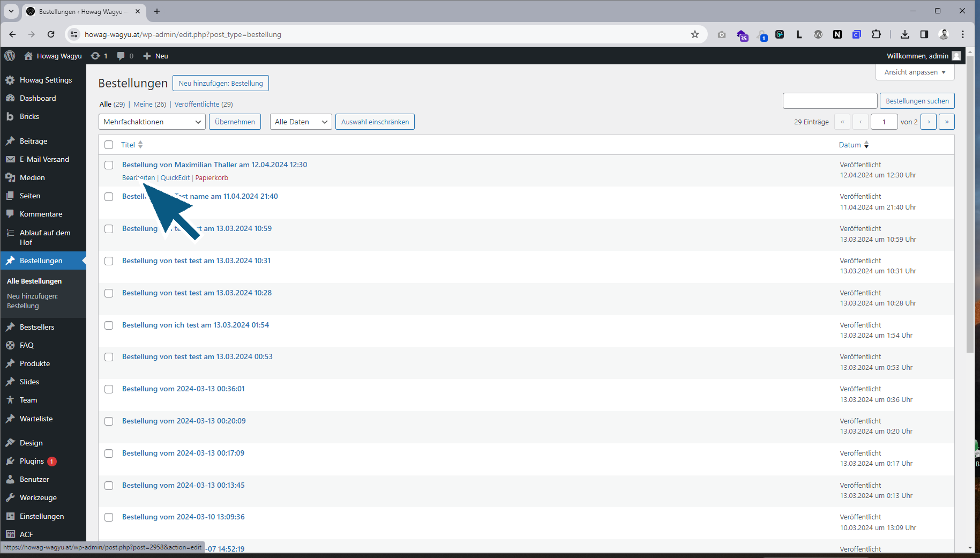Click Neu hinzufügen: Bestellung button
Image resolution: width=980 pixels, height=558 pixels.
click(x=221, y=83)
